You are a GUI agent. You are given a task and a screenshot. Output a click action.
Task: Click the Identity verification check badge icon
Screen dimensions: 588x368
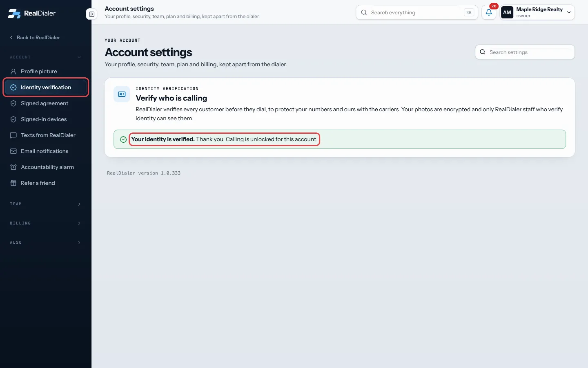(x=13, y=87)
